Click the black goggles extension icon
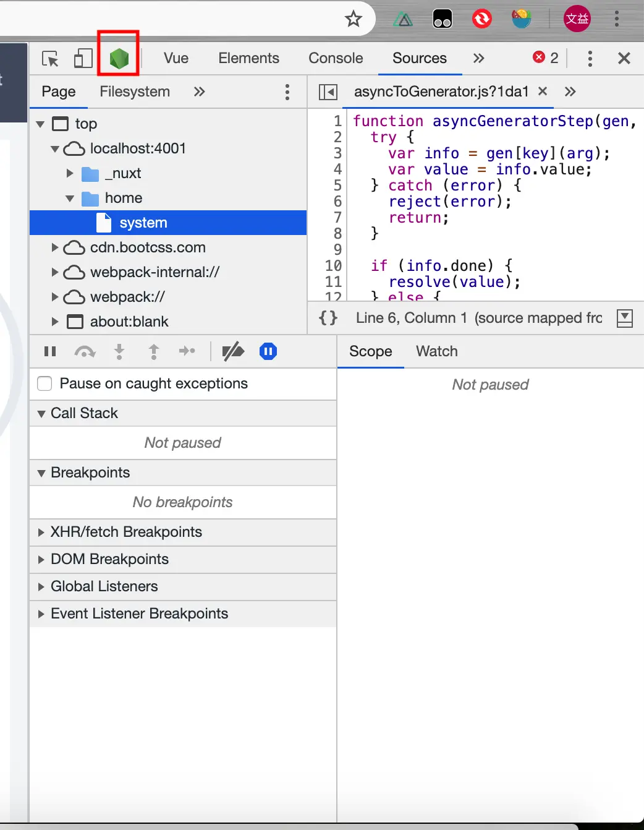 tap(443, 19)
